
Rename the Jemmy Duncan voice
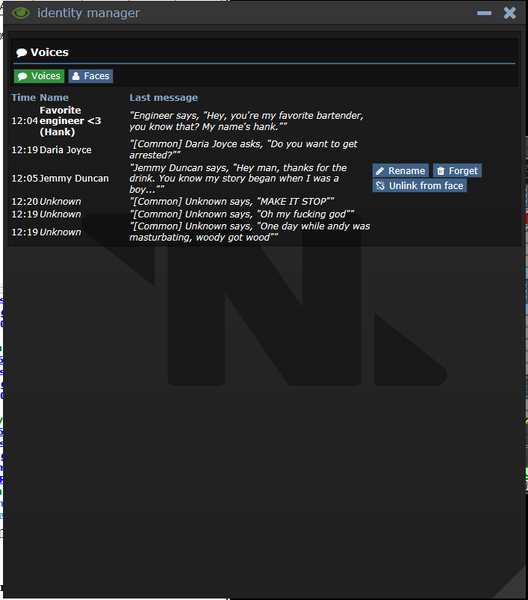pos(401,171)
